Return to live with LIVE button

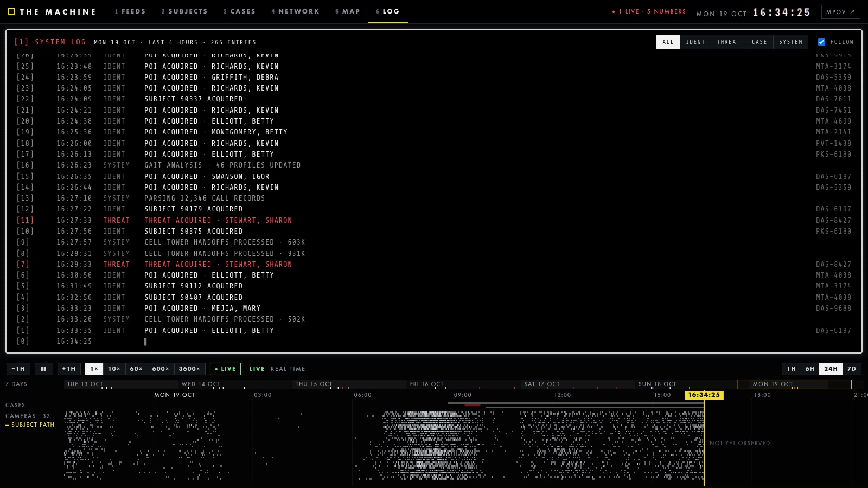(x=225, y=369)
